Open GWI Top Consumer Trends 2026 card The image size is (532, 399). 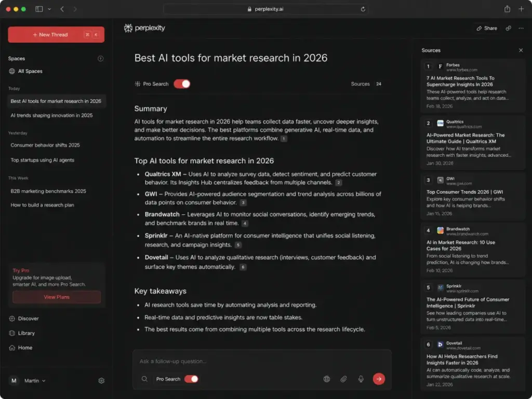pyautogui.click(x=473, y=197)
